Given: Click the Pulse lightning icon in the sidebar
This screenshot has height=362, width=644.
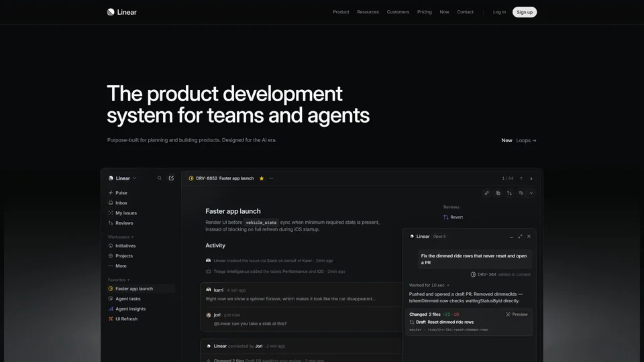Looking at the screenshot, I should 111,192.
